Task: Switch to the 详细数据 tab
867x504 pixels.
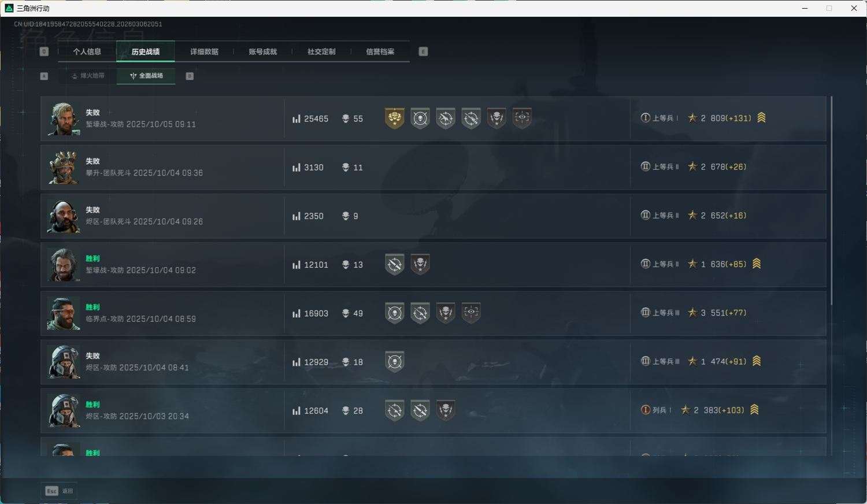Action: click(204, 51)
